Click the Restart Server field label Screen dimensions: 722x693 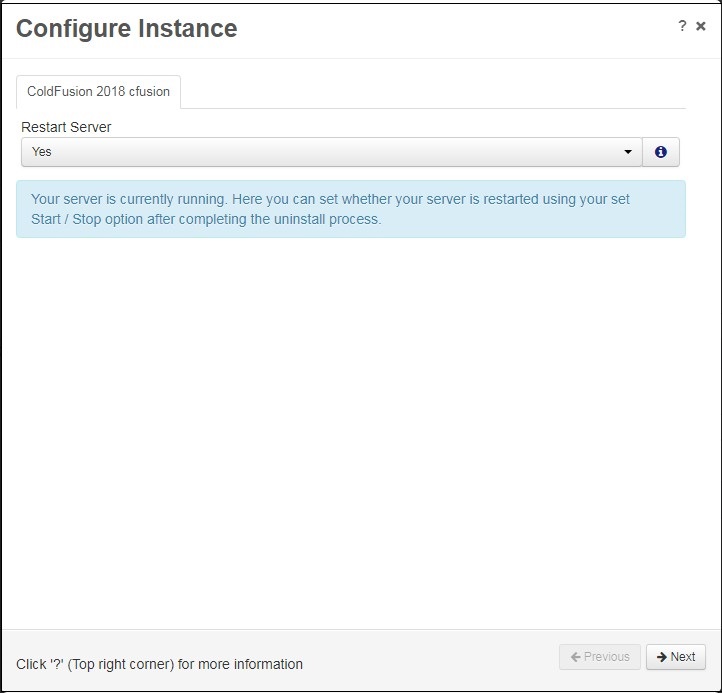tap(66, 127)
